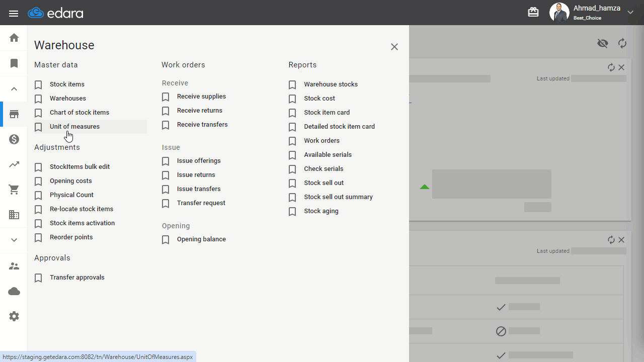Open the Opening balance link
The image size is (644, 362).
[x=201, y=239]
